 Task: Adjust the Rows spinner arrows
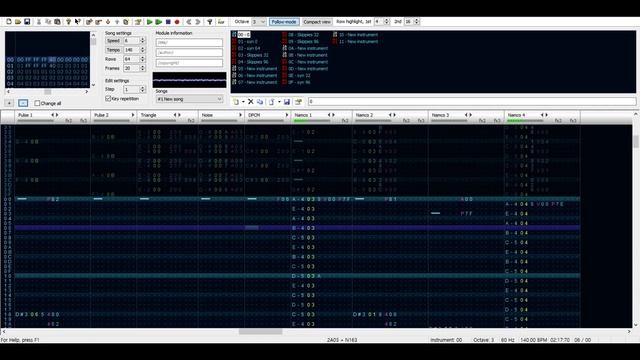pyautogui.click(x=142, y=59)
